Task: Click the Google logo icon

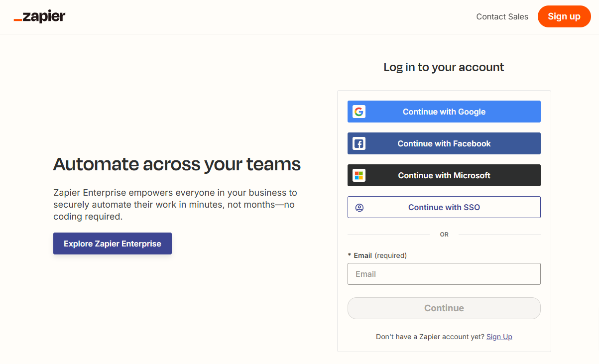Action: 359,112
